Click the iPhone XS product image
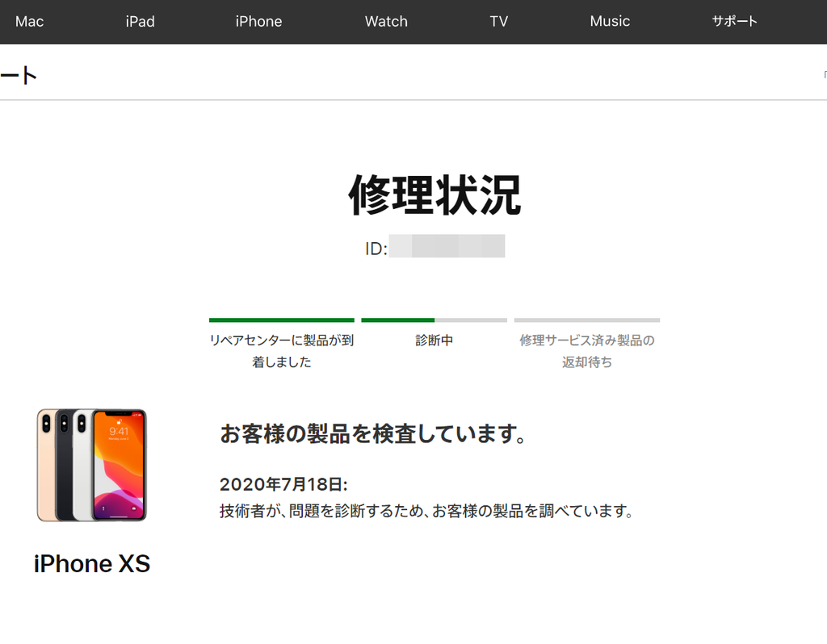This screenshot has width=827, height=644. pyautogui.click(x=92, y=465)
